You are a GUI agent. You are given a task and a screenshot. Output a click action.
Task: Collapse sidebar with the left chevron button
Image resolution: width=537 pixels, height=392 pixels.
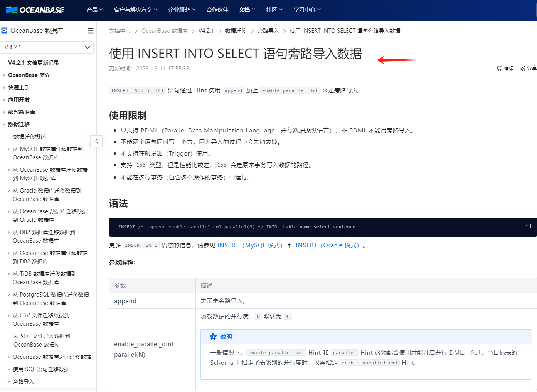96,141
